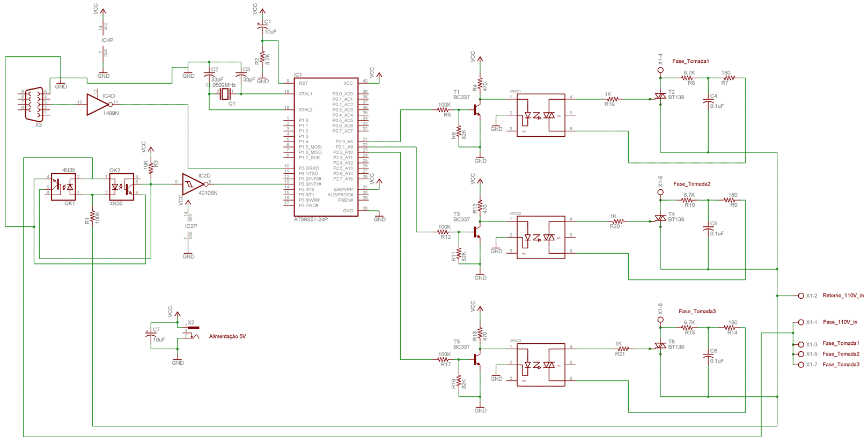868x443 pixels.
Task: Select resistor R11 82K symbol
Action: (459, 255)
